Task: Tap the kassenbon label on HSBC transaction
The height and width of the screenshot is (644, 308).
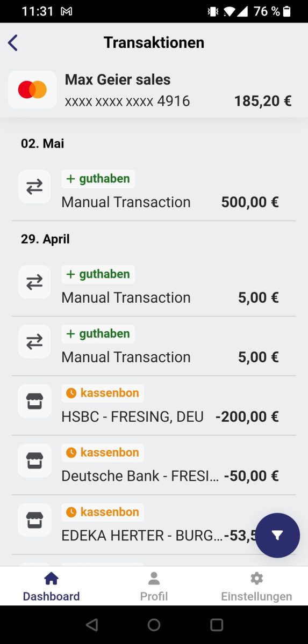Action: tap(103, 393)
